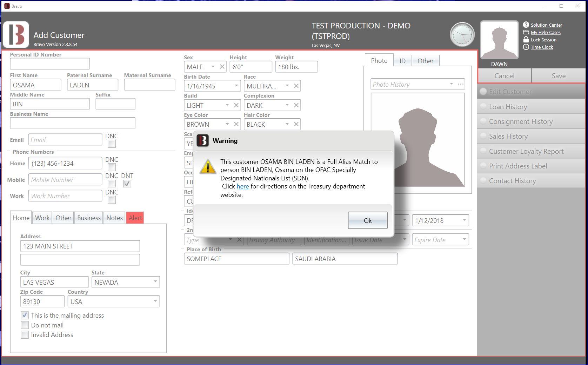Switch to the Other address tab
Image resolution: width=588 pixels, height=365 pixels.
(64, 218)
